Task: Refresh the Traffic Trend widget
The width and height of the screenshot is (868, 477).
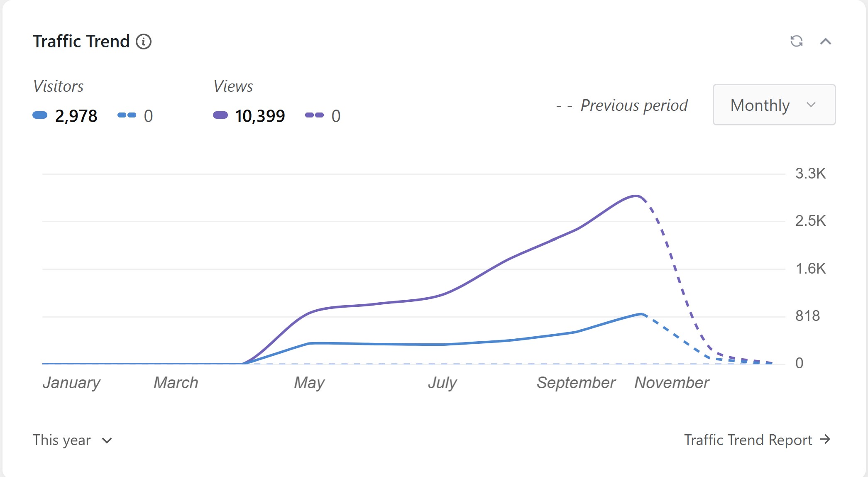Action: pos(796,41)
